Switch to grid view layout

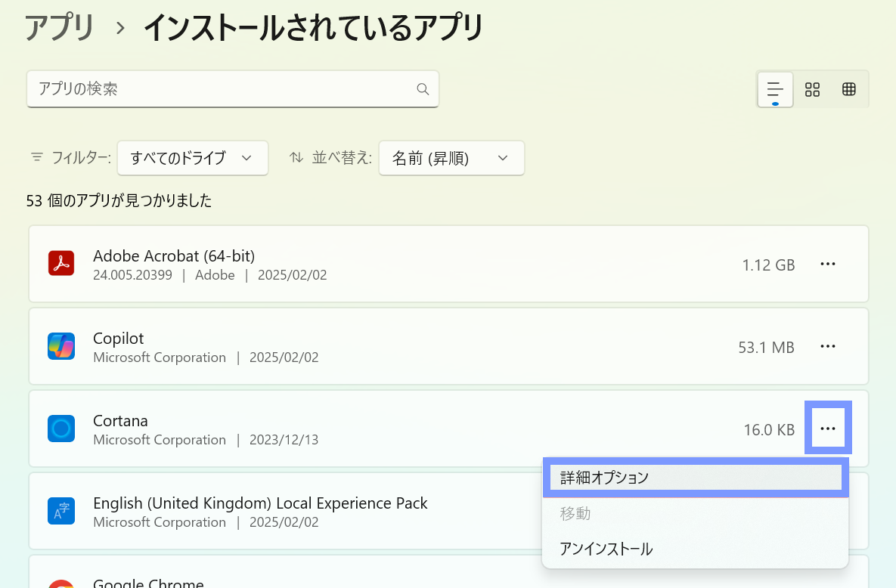coord(812,90)
